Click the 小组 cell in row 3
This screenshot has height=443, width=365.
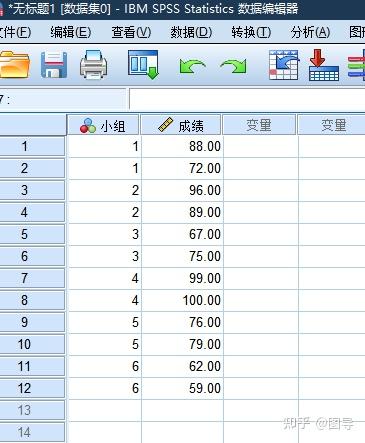click(104, 190)
